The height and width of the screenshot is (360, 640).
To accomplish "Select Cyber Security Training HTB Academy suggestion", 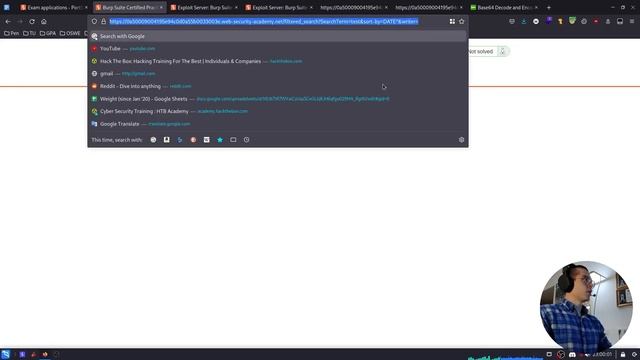I will pos(278,111).
